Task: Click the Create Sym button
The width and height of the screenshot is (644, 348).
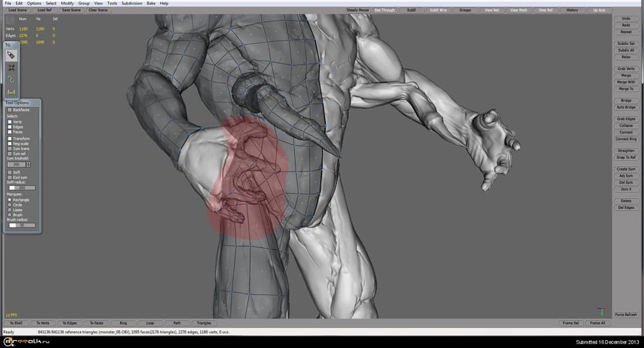Action: (626, 169)
